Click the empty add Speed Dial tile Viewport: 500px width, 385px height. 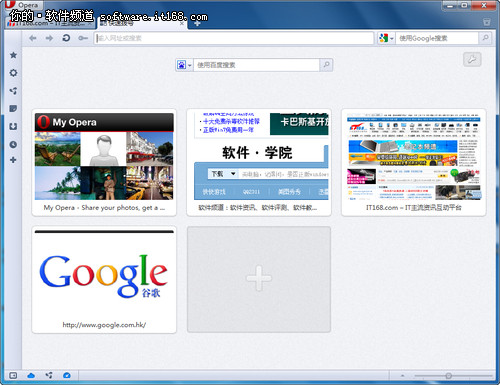259,279
